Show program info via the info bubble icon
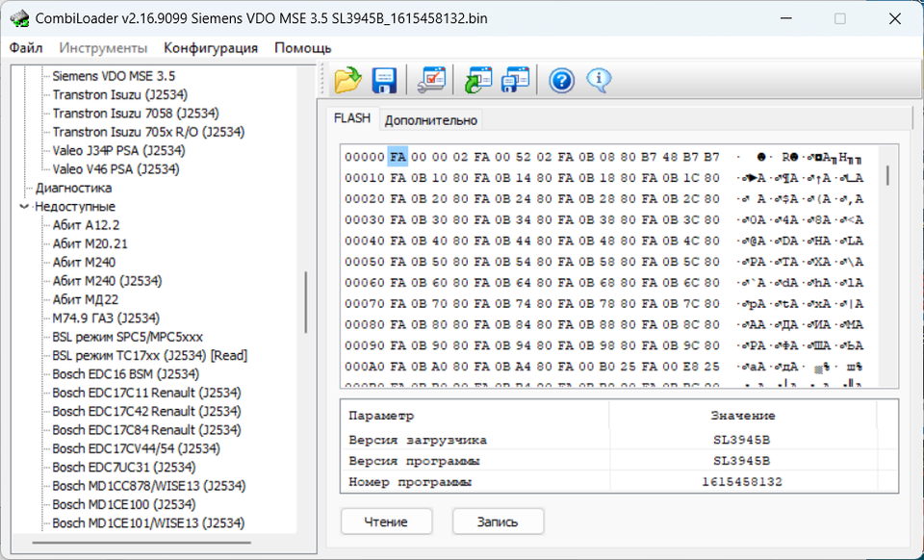 [599, 80]
